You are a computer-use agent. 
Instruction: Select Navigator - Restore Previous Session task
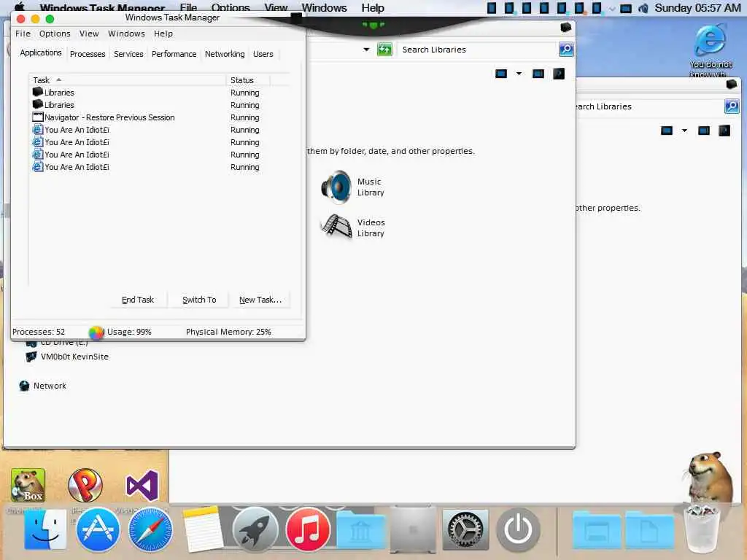[160, 117]
